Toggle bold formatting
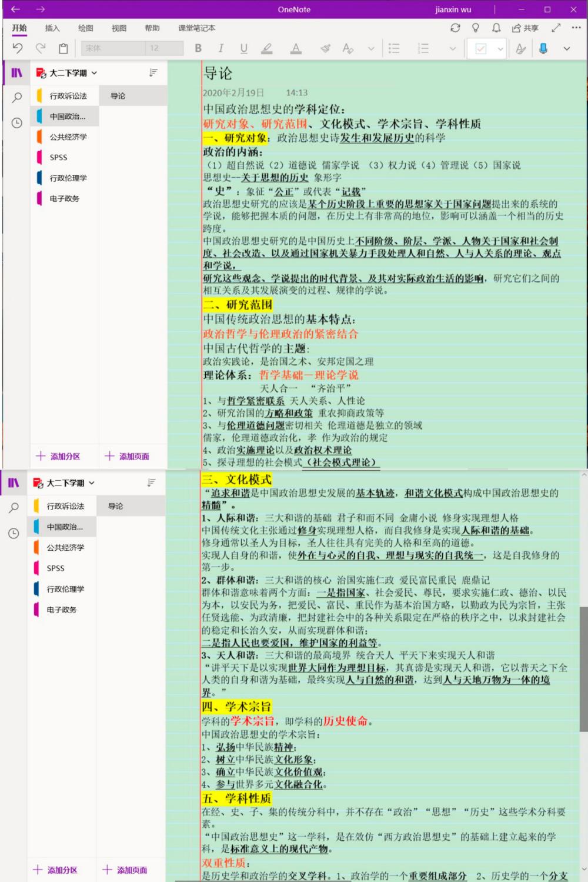The height and width of the screenshot is (882, 588). coord(198,48)
